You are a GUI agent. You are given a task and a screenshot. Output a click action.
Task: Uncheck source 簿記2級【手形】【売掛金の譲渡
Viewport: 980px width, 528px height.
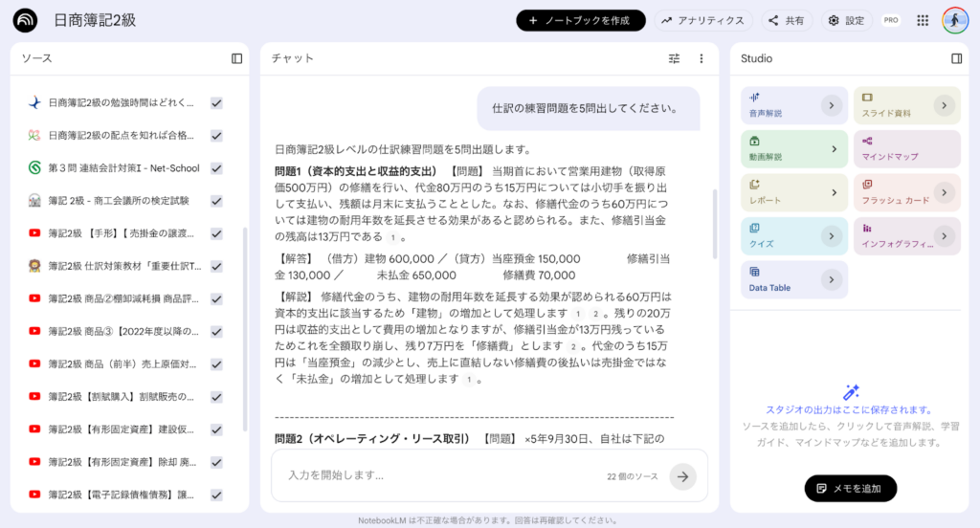pyautogui.click(x=216, y=233)
